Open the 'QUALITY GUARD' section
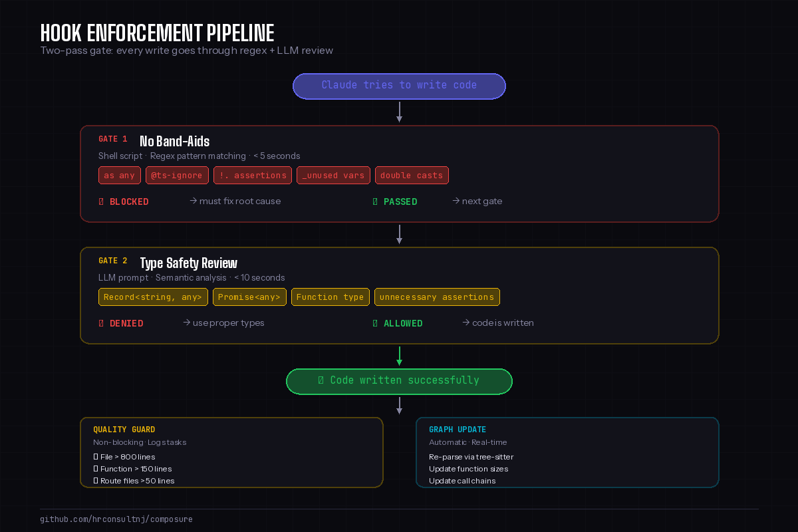 (125, 430)
